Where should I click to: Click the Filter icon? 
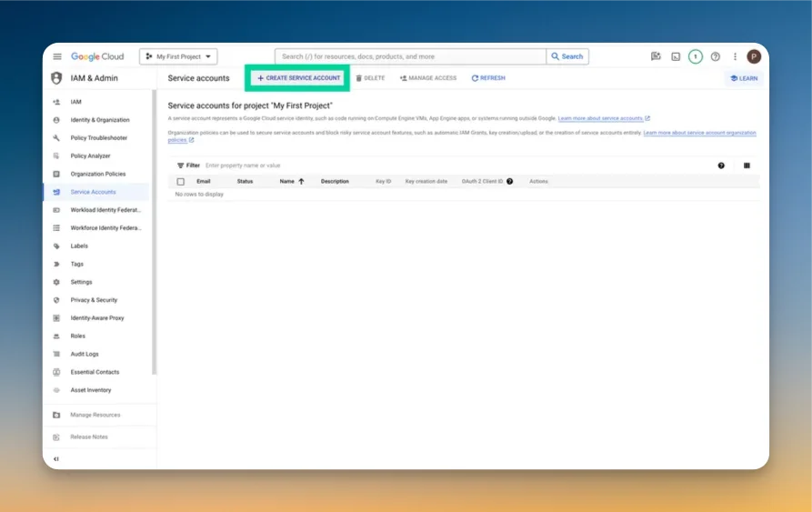tap(180, 166)
